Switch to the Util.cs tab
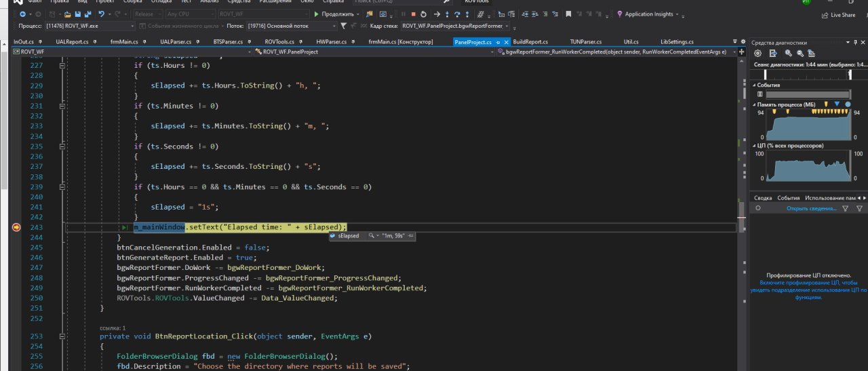This screenshot has width=868, height=371. coord(631,42)
